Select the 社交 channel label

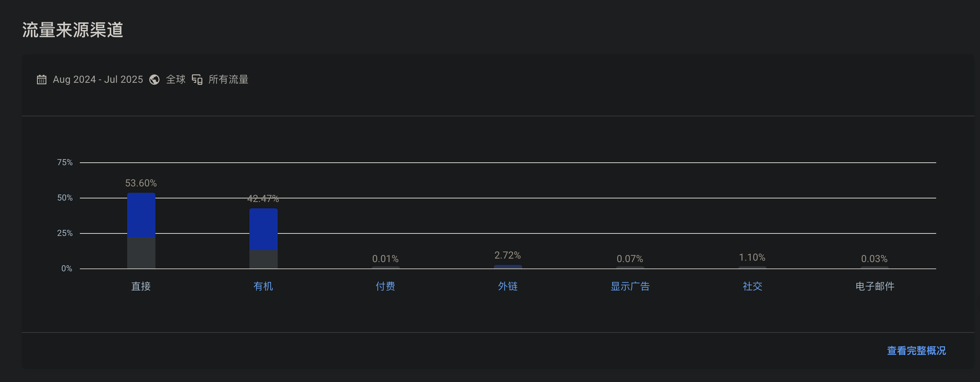click(752, 286)
